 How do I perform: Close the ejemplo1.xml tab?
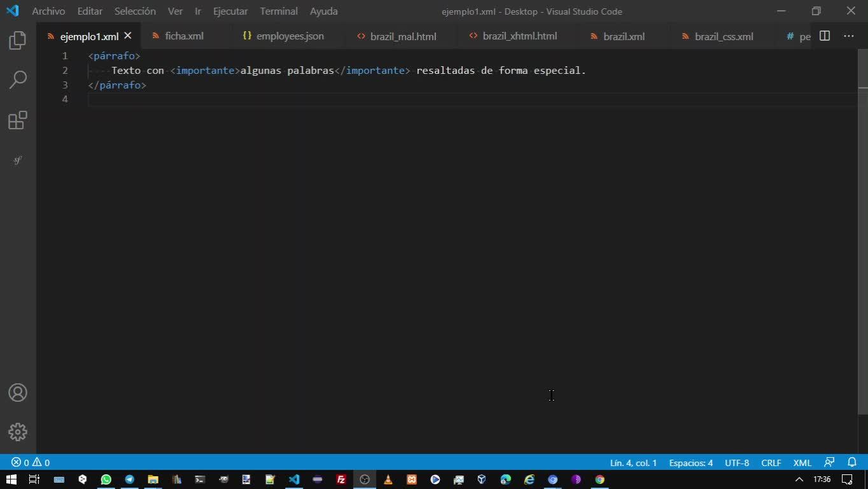128,36
